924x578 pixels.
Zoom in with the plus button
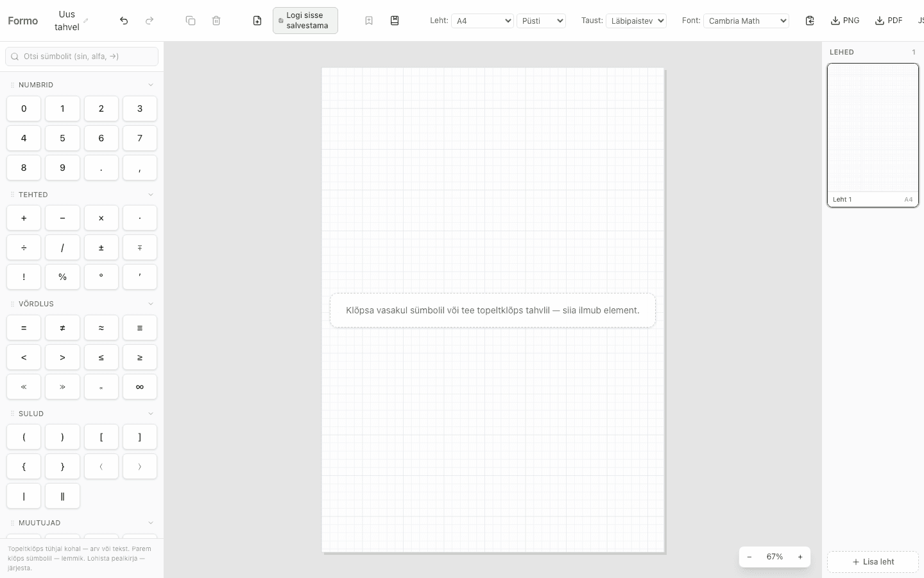coord(800,557)
